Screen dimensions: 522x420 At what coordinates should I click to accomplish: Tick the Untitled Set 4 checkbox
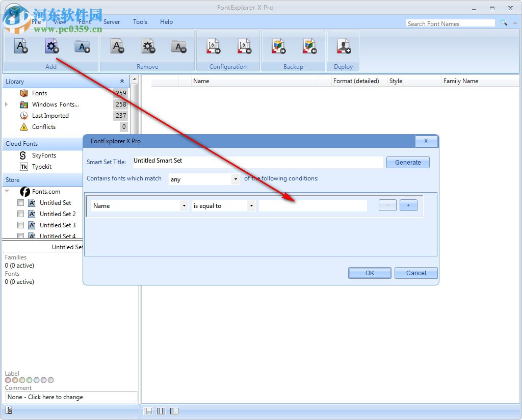[x=20, y=236]
